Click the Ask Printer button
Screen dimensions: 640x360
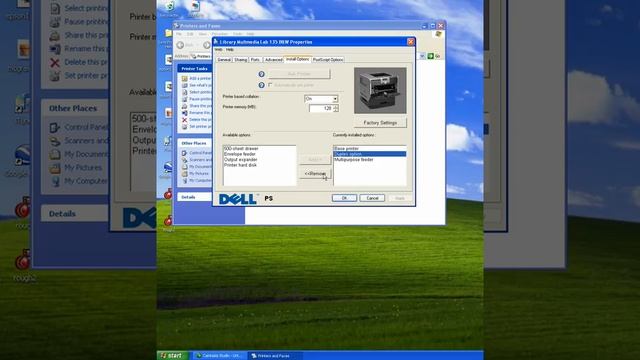(299, 74)
